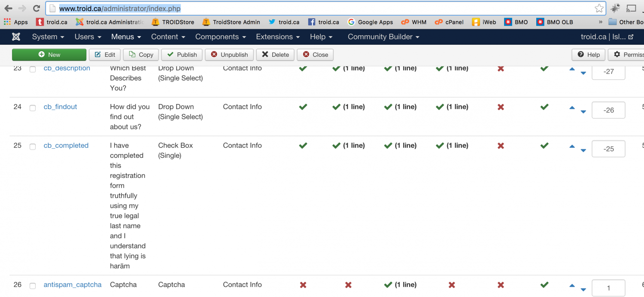Image resolution: width=644 pixels, height=297 pixels.
Task: Move cb_findout down with the blue down arrow
Action: point(583,112)
